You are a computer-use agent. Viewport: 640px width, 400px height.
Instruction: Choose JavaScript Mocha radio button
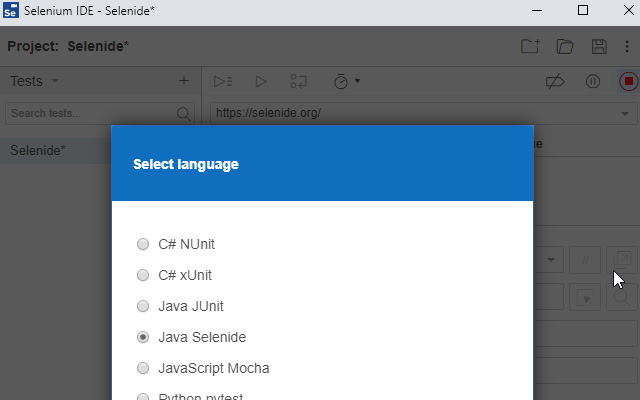[143, 368]
